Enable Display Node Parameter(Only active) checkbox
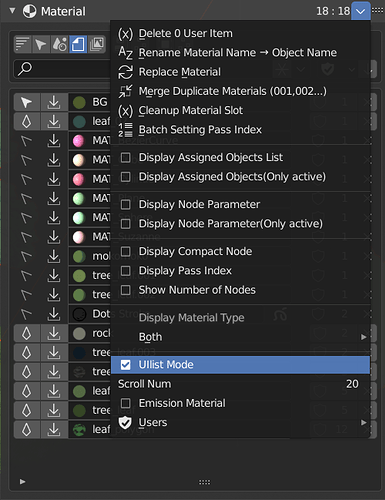 (x=126, y=224)
